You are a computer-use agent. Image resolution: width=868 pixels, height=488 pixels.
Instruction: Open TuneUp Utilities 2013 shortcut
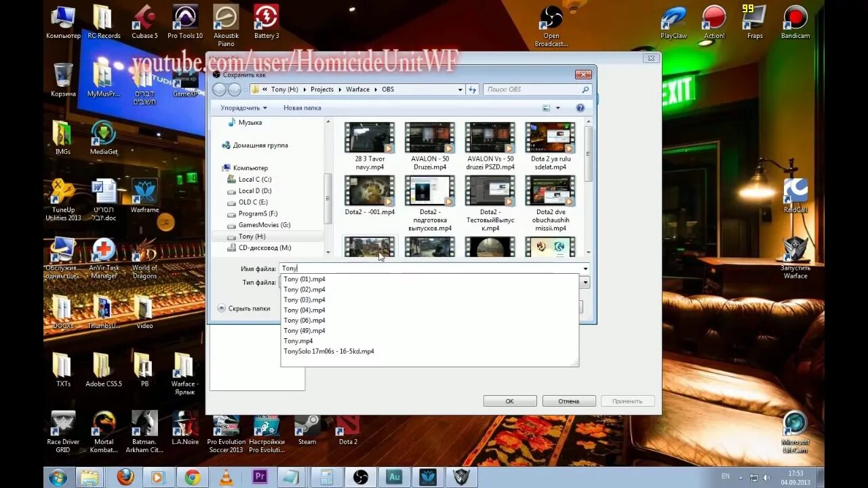point(63,200)
